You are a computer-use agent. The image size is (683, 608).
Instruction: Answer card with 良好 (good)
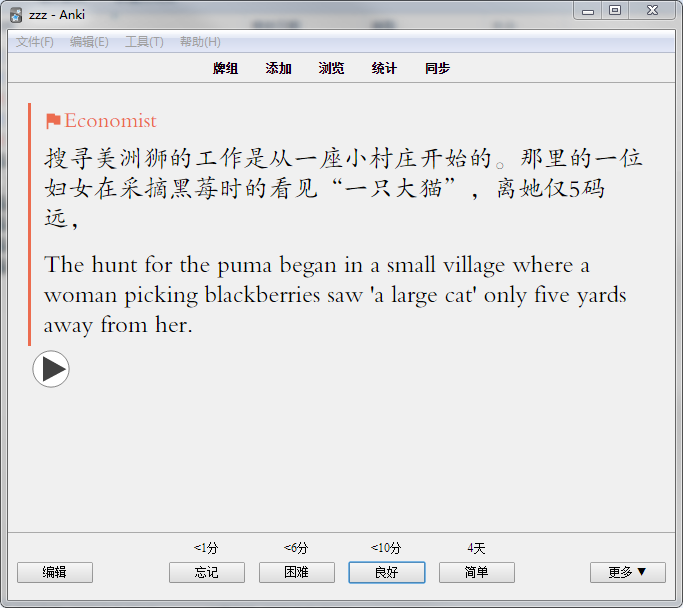(387, 572)
